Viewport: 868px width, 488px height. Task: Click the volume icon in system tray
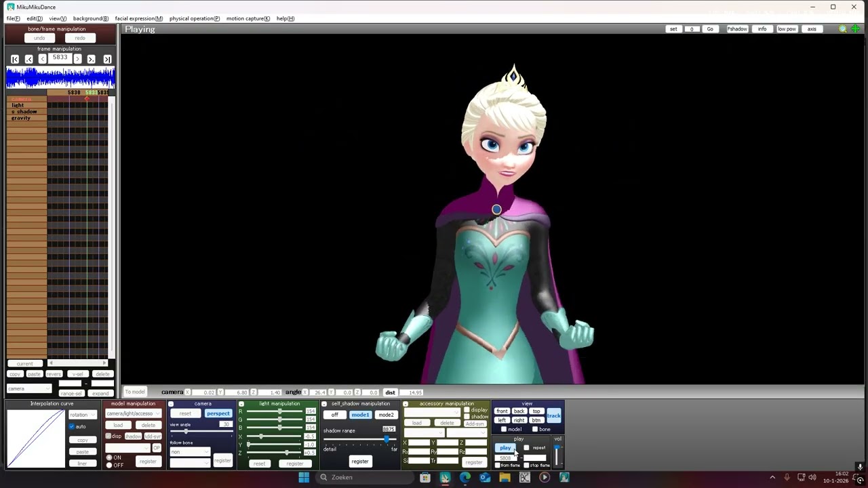[812, 477]
